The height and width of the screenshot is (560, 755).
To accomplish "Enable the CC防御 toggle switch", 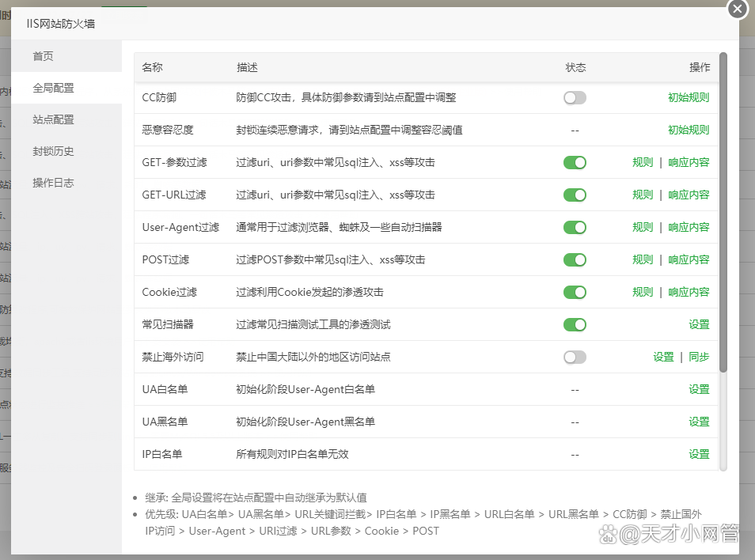I will point(575,97).
